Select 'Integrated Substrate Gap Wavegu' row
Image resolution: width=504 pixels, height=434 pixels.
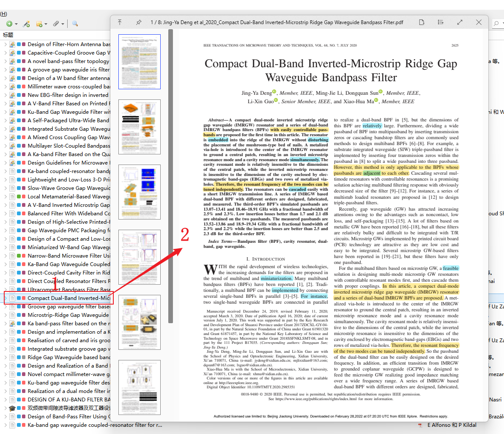(x=55, y=129)
